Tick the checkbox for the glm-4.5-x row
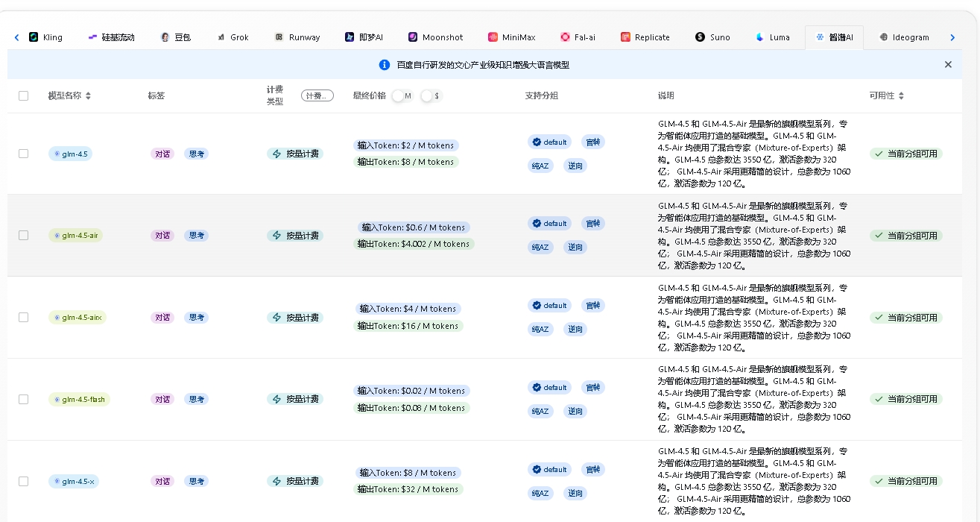 (23, 482)
